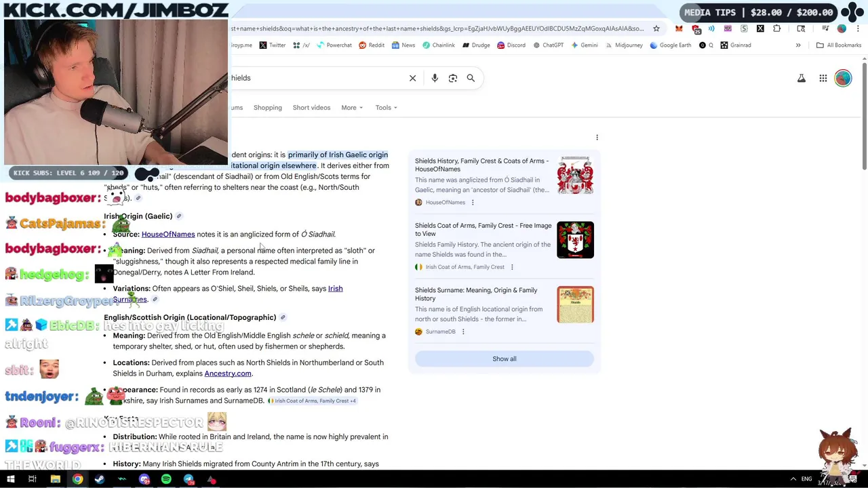Open Reddit bookmark
Viewport: 868px width, 488px height.
tap(372, 45)
